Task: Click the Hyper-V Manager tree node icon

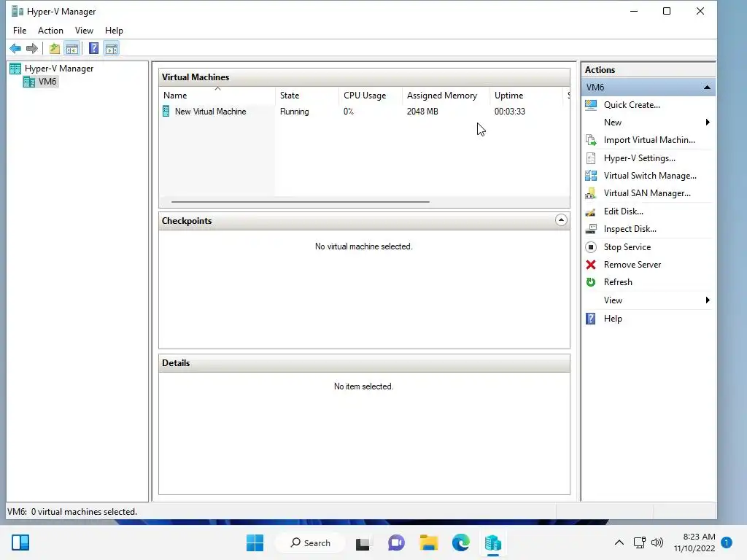Action: [15, 69]
